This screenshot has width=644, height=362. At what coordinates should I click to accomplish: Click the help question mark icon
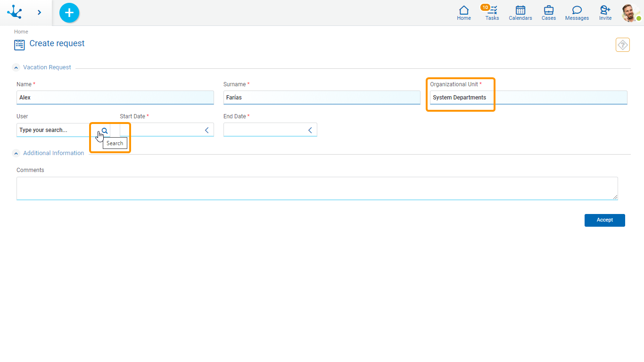623,45
